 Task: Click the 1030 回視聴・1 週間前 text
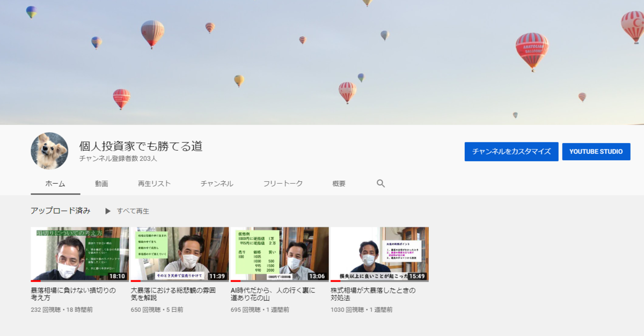[361, 310]
